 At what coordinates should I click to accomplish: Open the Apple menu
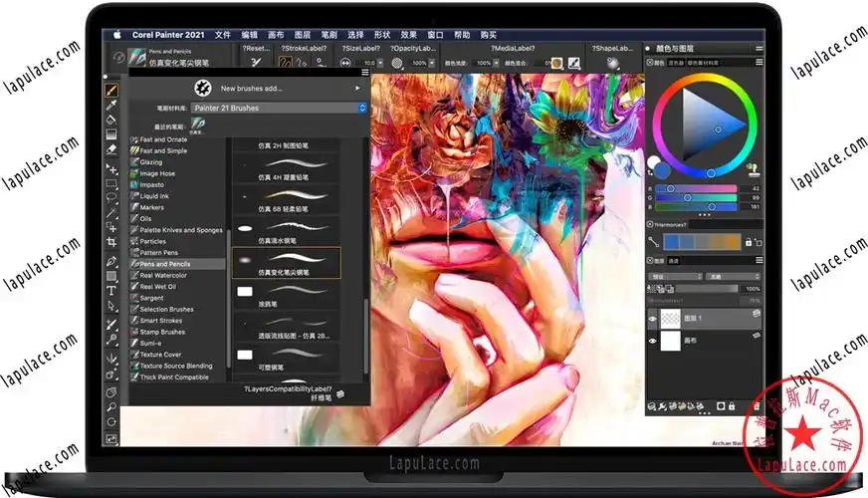click(x=117, y=34)
